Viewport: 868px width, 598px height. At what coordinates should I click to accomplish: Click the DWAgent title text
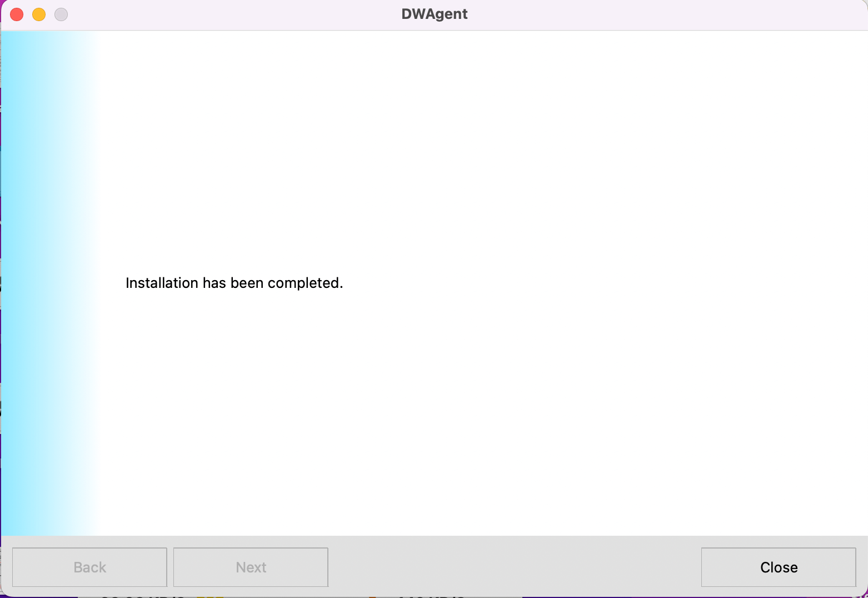[434, 14]
